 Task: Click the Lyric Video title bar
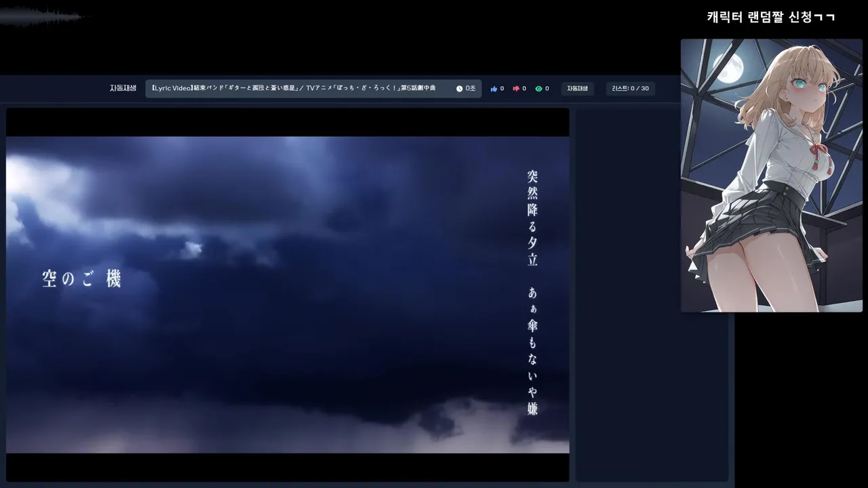(x=313, y=89)
